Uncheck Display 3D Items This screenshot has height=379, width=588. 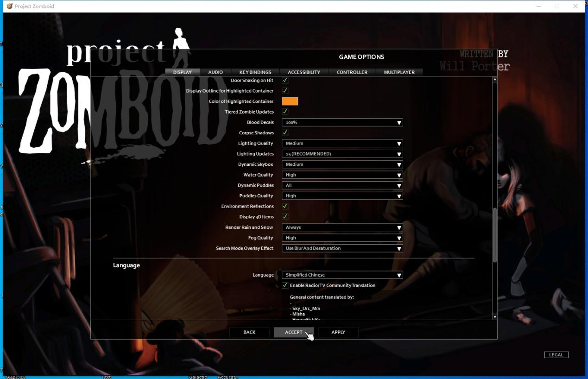point(285,217)
